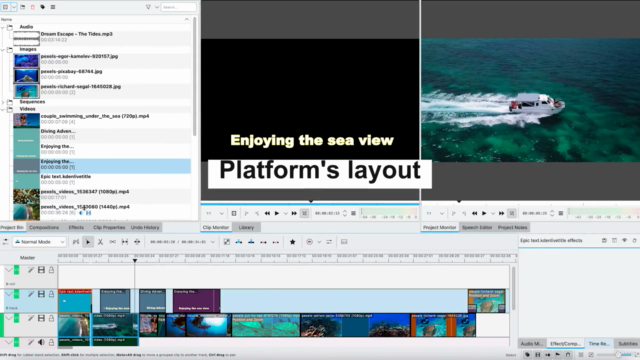Expand the Sequences folder in Project Bin
640x360 pixels.
click(x=3, y=102)
